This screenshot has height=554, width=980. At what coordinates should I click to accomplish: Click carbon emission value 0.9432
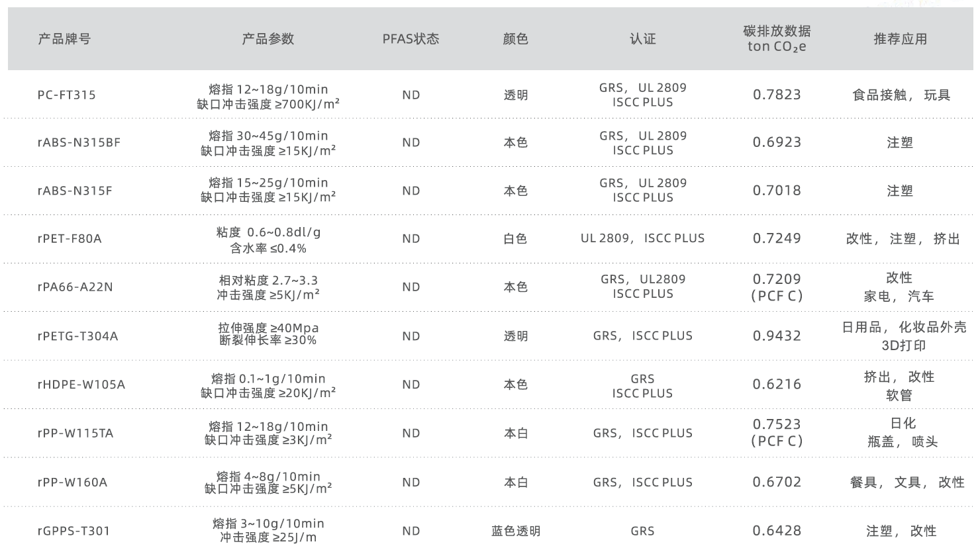[777, 336]
